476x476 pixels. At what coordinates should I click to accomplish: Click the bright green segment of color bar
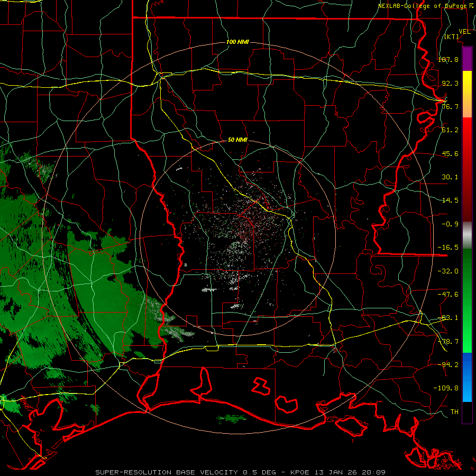coord(467,300)
